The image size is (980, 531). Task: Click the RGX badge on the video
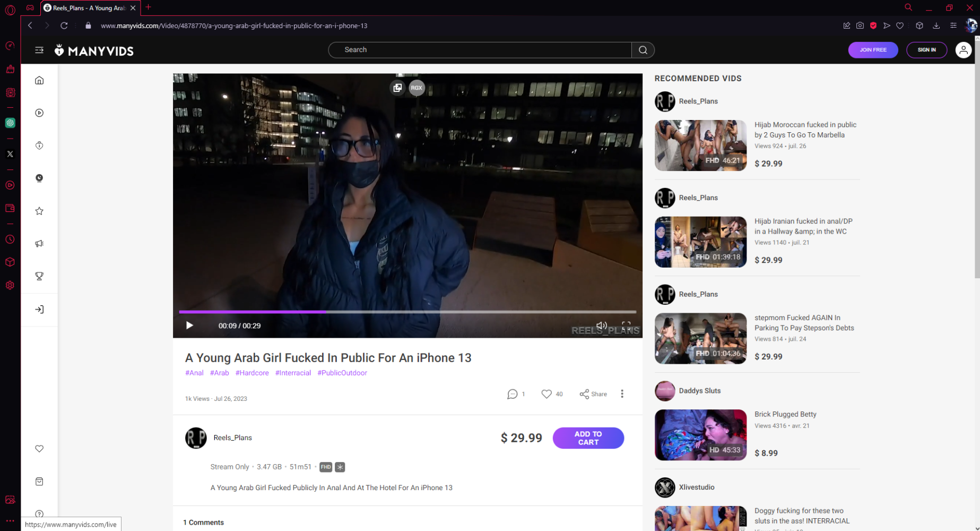coord(417,88)
